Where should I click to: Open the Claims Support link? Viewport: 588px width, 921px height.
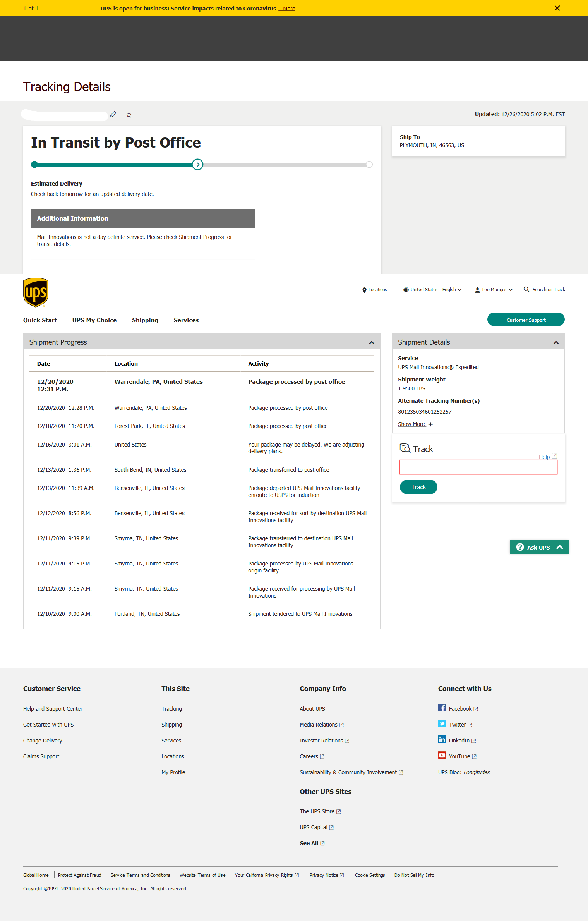(41, 756)
